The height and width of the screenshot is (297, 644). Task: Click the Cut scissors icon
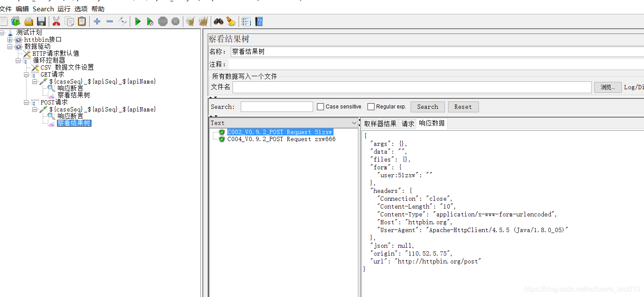[56, 21]
